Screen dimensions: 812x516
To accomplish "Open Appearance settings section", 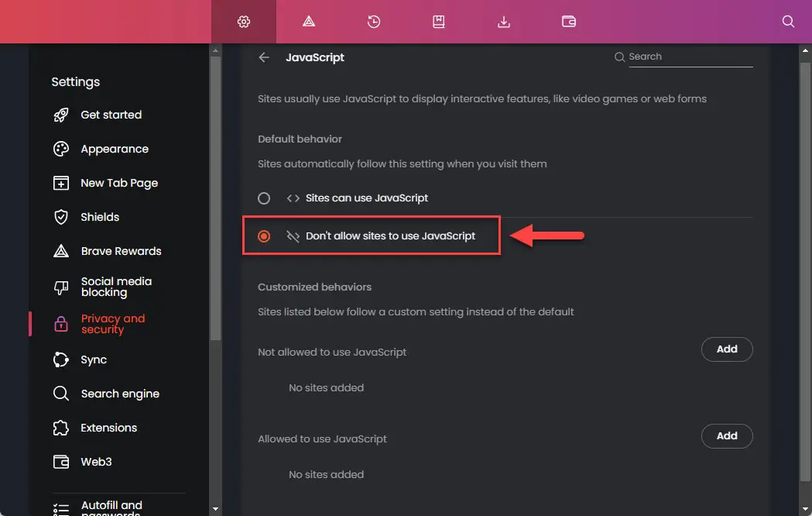I will click(115, 150).
